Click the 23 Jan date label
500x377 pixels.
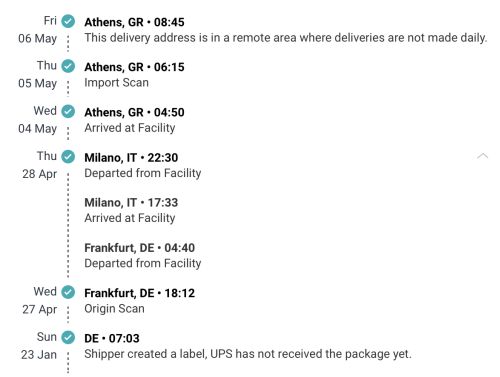[x=39, y=355]
